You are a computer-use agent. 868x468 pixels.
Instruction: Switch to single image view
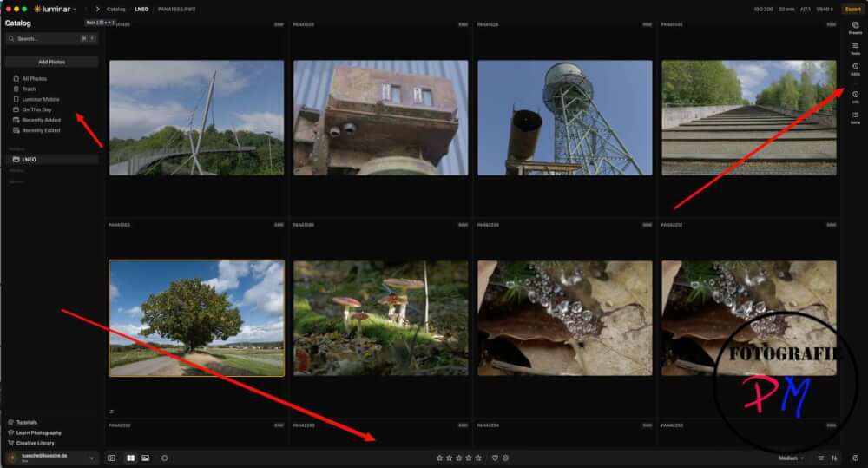pos(146,458)
